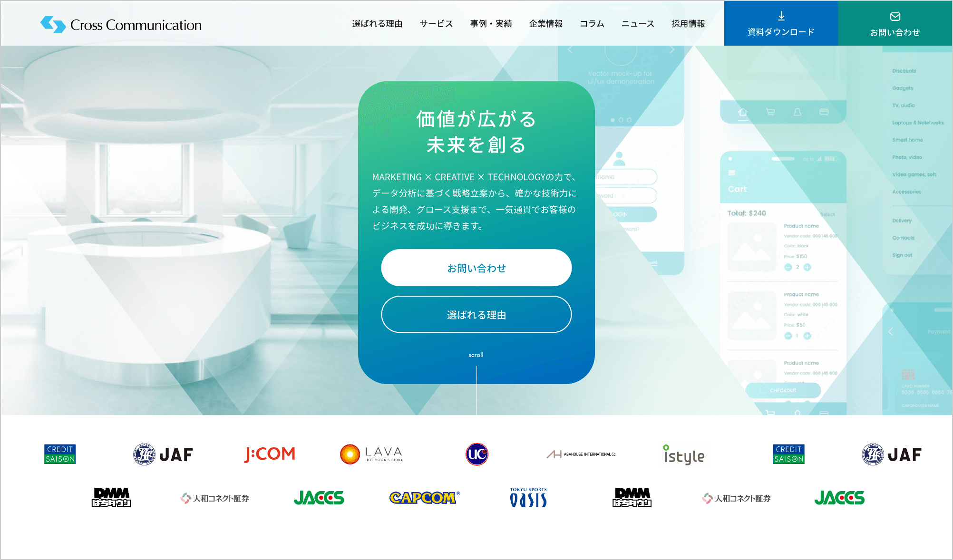
Task: Click the お問い合わせ CTA button
Action: point(476,267)
